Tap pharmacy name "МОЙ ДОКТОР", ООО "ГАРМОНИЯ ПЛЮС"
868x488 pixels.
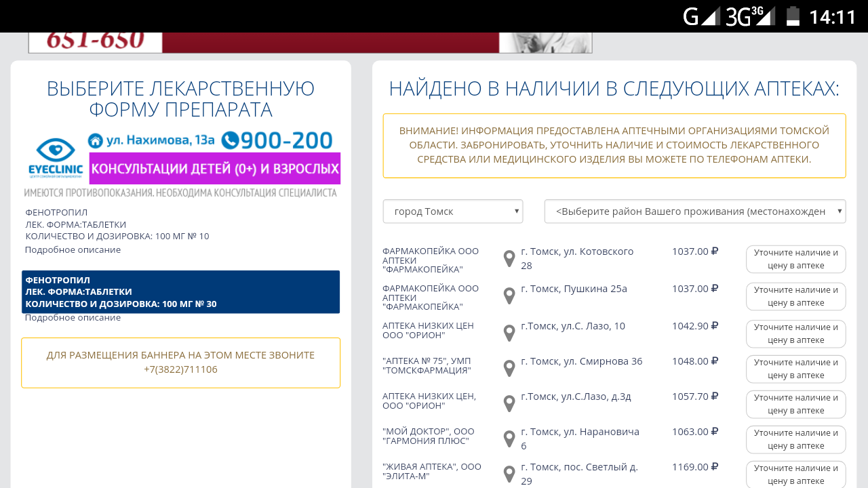[429, 436]
